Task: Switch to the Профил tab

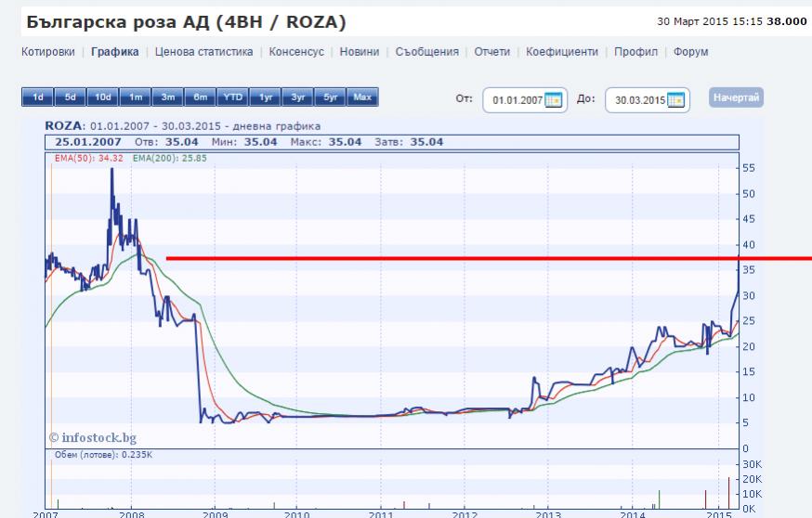Action: pyautogui.click(x=635, y=52)
